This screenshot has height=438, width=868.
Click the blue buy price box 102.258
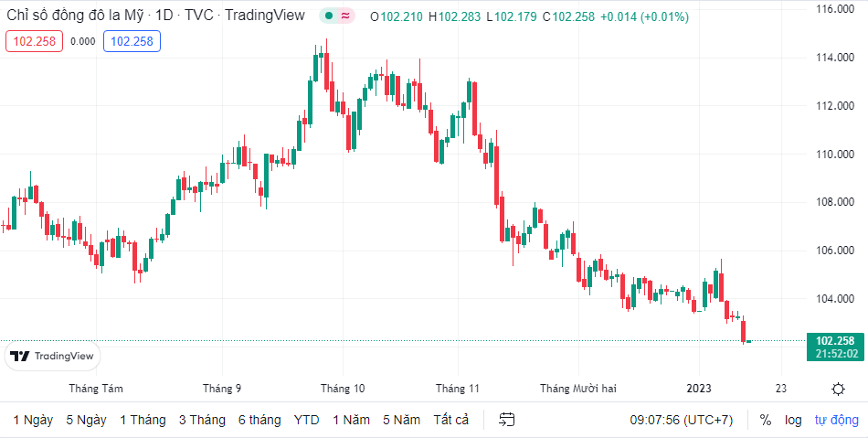point(132,41)
